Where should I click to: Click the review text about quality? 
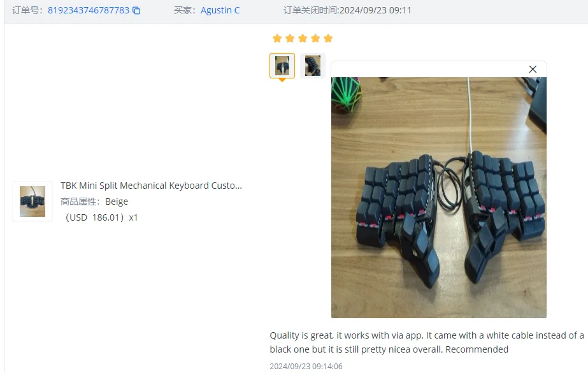427,342
